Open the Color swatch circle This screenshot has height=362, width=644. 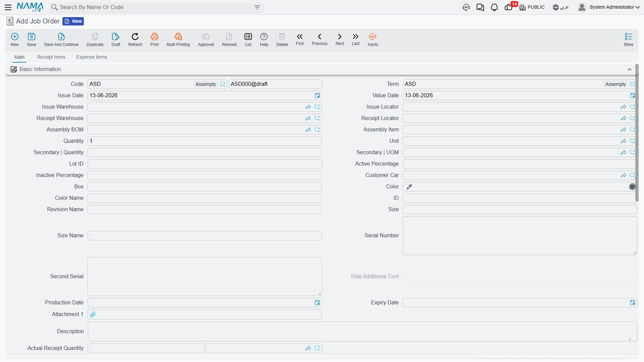[x=632, y=187]
